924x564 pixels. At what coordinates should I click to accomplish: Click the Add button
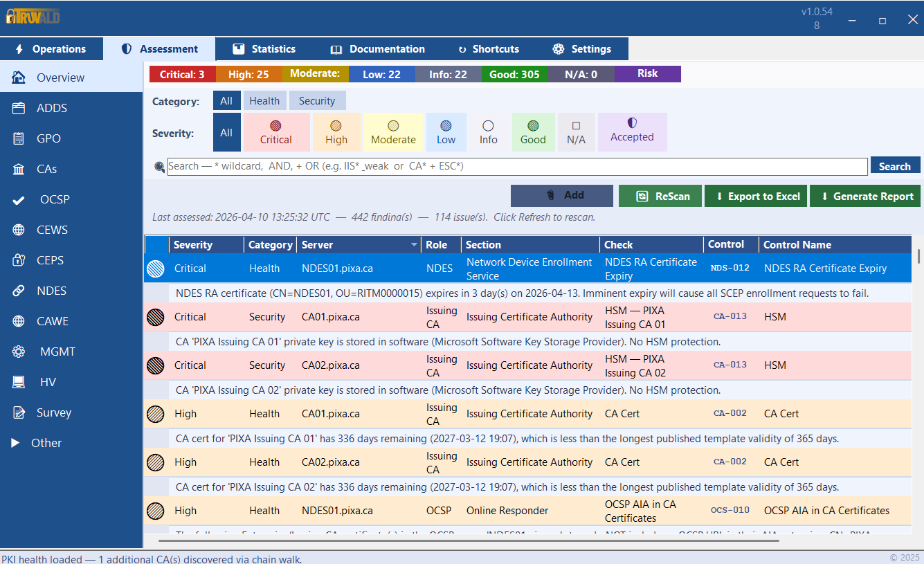point(562,196)
